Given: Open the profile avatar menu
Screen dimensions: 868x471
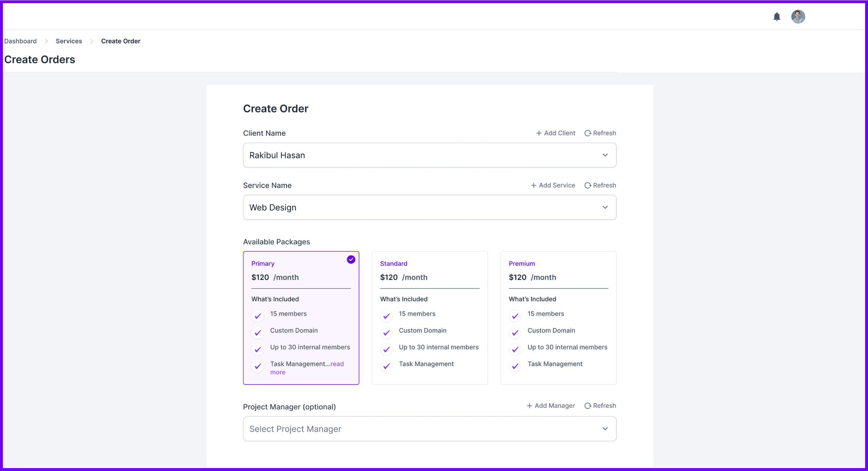Looking at the screenshot, I should (798, 16).
